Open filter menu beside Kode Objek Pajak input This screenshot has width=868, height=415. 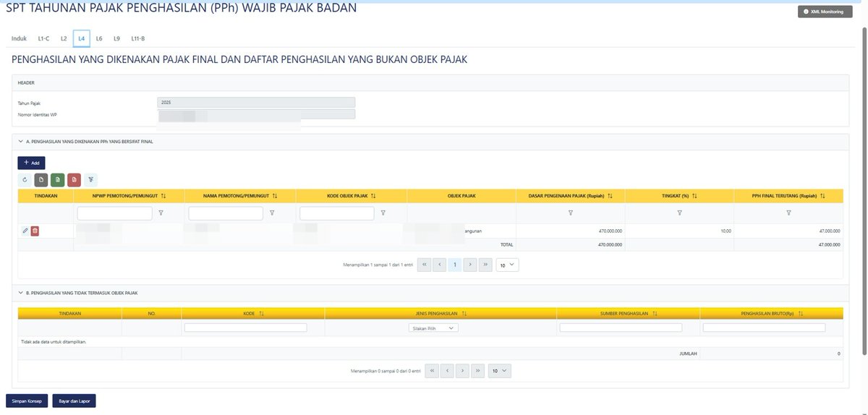[383, 213]
